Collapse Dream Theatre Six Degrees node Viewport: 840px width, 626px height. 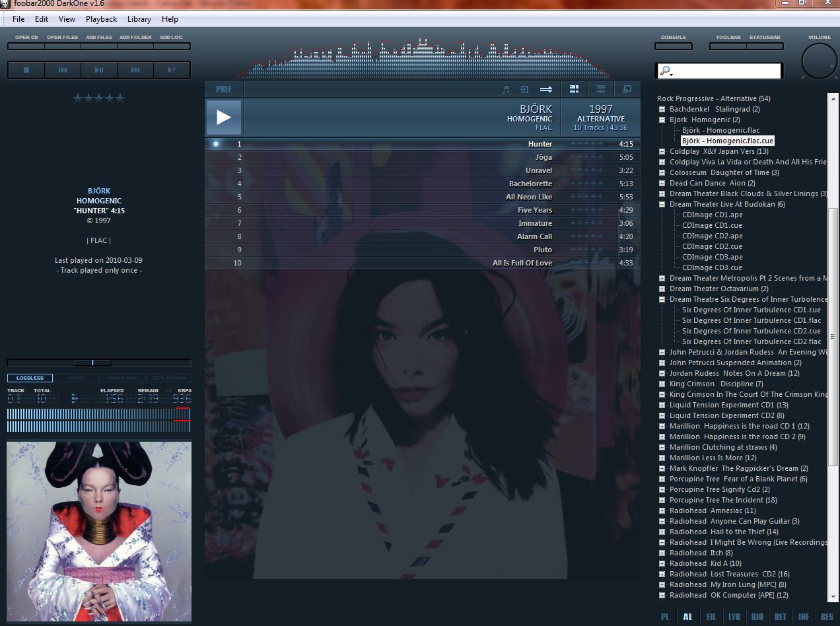(x=662, y=299)
